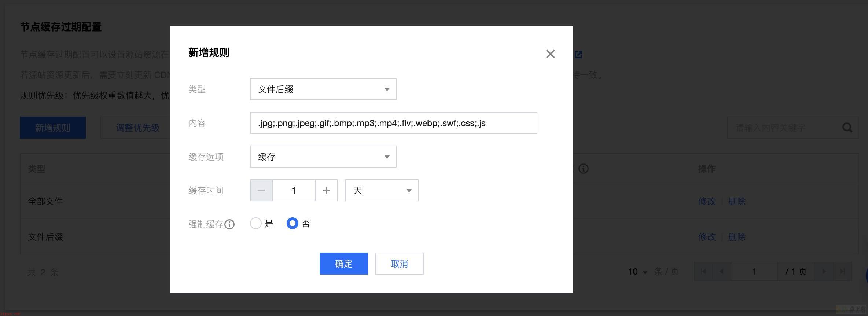Screen dimensions: 868x316
Task: Click 文件后缀 cell in table
Action: tap(45, 237)
